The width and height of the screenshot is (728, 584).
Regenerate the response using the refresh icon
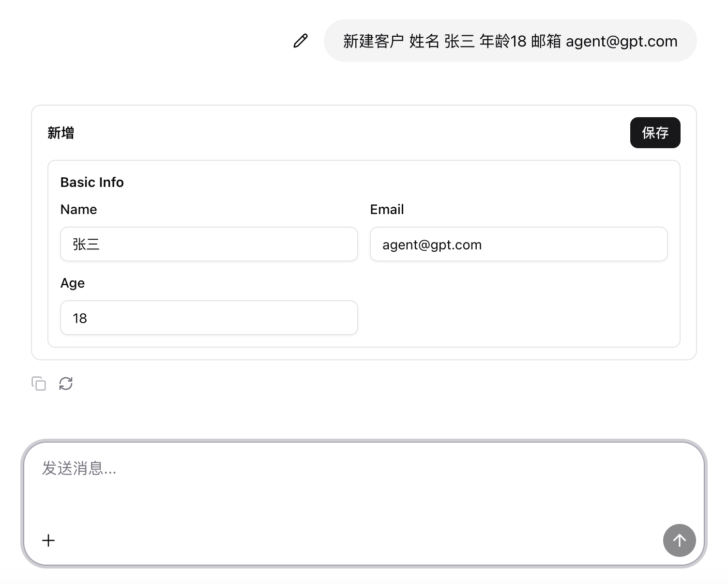coord(66,384)
